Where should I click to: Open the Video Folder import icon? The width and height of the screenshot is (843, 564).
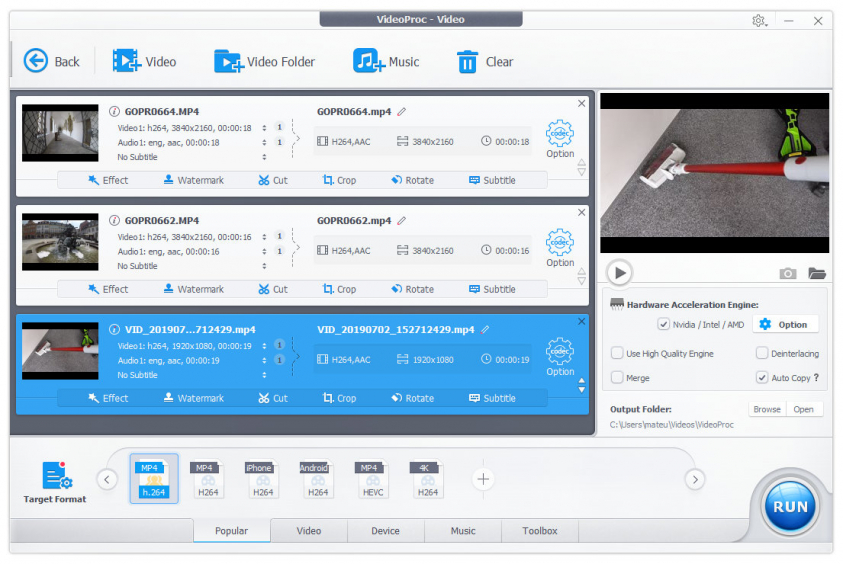coord(229,61)
